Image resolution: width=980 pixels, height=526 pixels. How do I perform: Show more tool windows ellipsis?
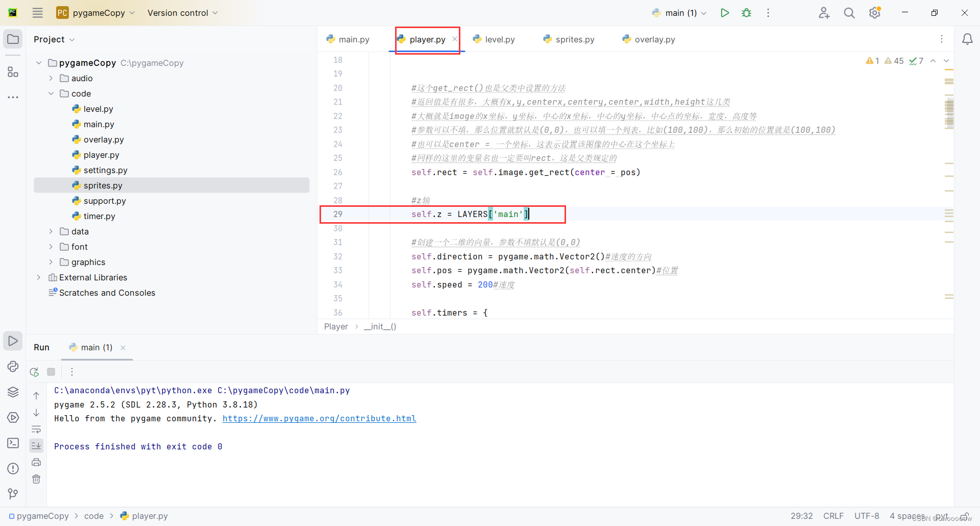[13, 97]
